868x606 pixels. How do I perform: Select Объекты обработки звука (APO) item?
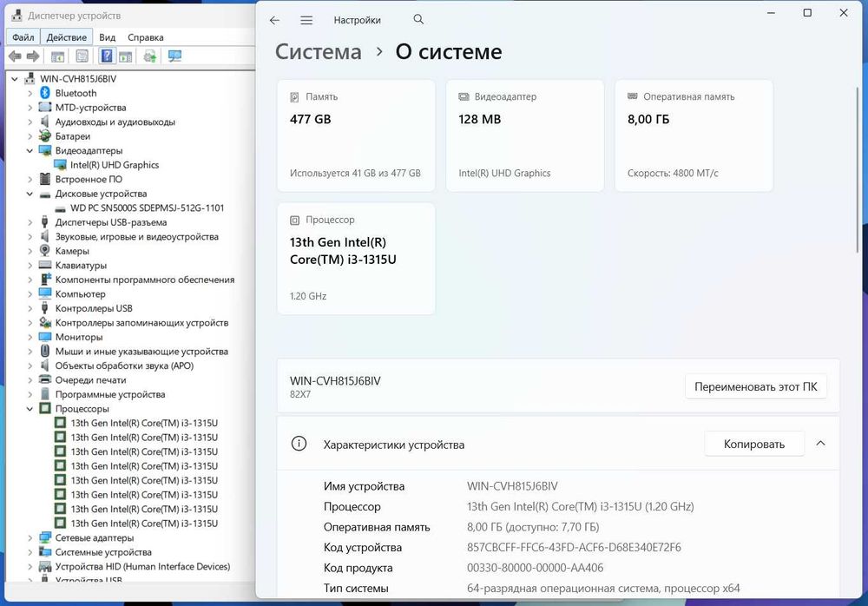[x=124, y=366]
